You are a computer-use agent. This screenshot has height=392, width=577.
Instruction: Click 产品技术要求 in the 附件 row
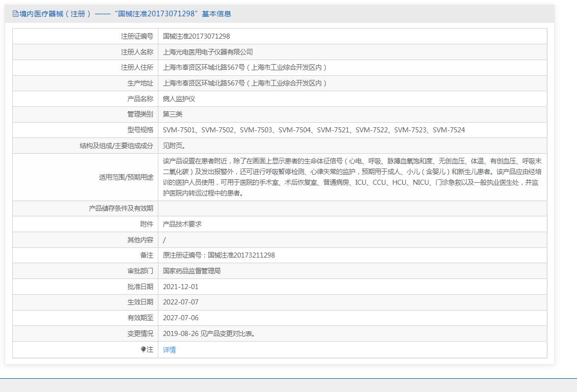pos(182,224)
